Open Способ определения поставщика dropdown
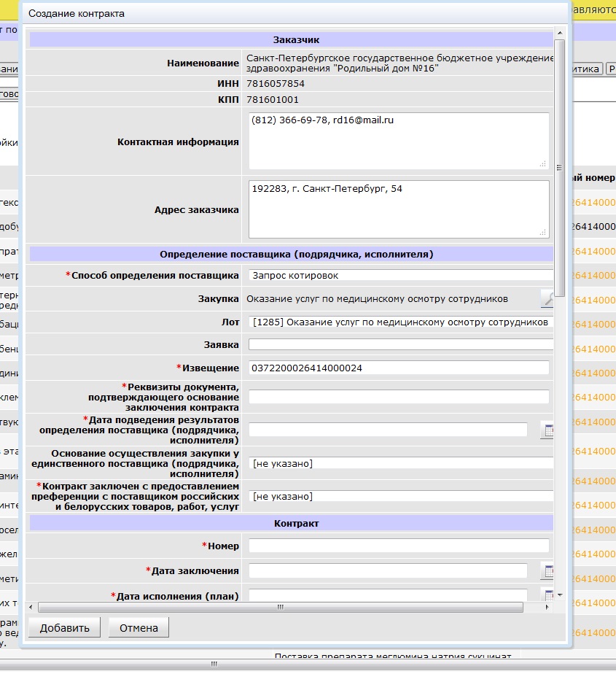616x674 pixels. [x=401, y=276]
